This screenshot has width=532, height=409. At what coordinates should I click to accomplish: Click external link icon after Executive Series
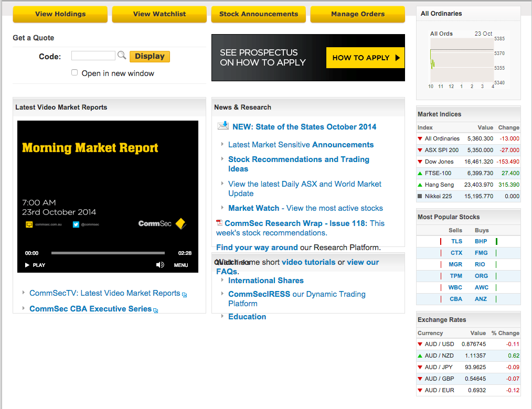click(156, 310)
